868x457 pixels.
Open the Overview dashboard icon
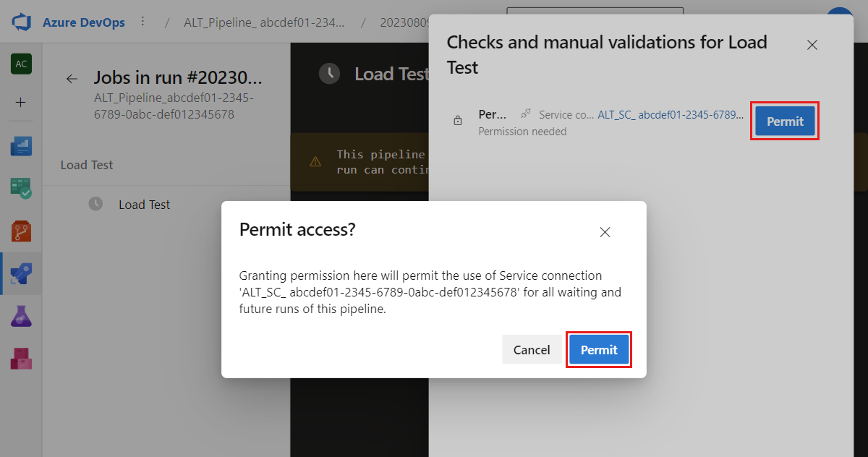[x=21, y=147]
